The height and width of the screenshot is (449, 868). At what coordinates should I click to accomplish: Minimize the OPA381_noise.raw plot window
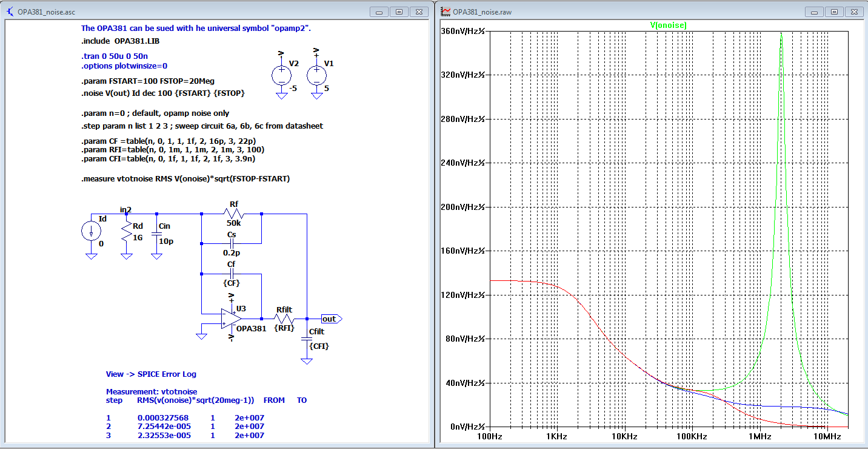point(815,12)
